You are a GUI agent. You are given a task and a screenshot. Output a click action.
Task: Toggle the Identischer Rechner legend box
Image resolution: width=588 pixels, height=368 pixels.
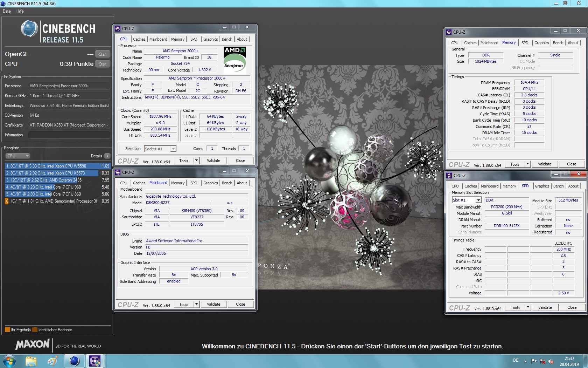35,330
